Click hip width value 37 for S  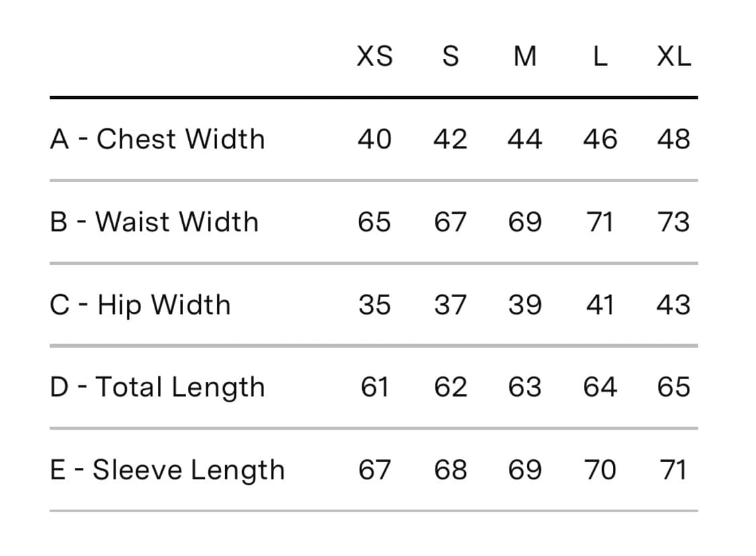[x=450, y=305]
